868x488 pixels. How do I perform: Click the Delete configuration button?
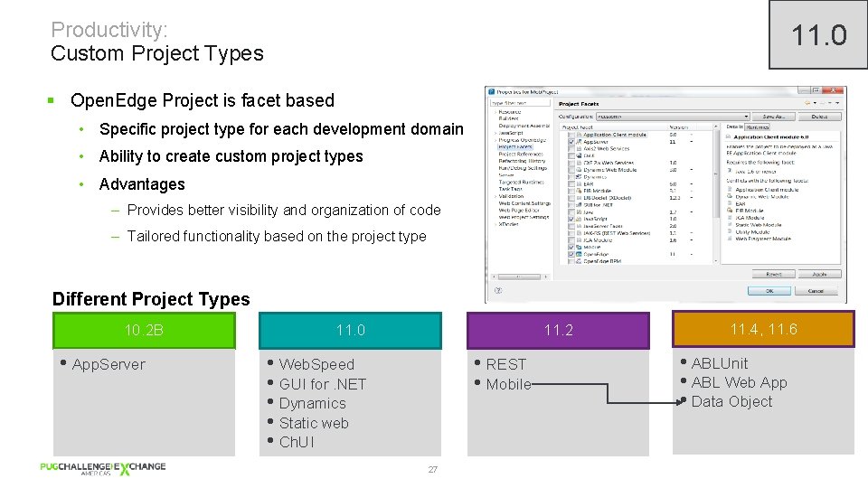[x=819, y=117]
